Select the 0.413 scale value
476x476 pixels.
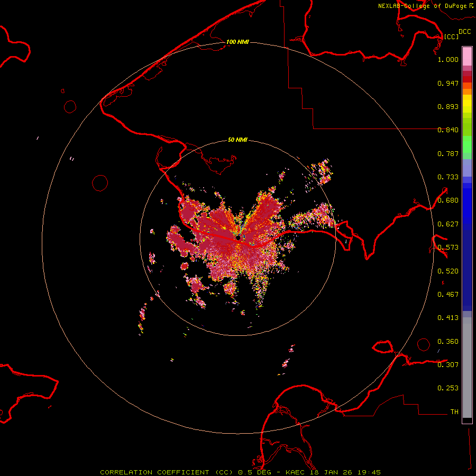coord(448,318)
